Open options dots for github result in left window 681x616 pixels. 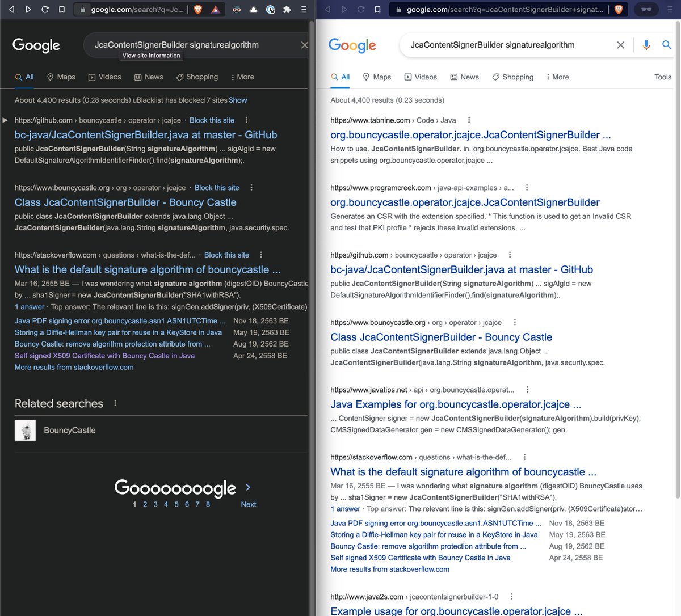click(246, 120)
